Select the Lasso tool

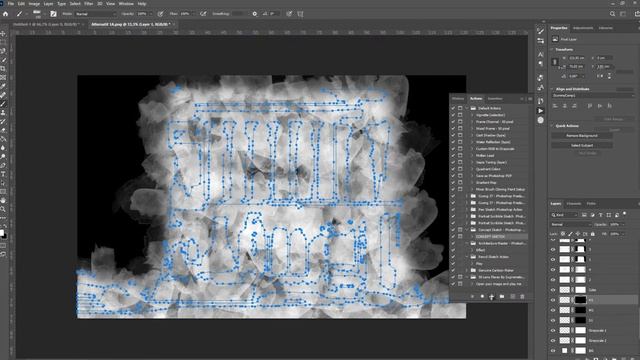(x=3, y=51)
